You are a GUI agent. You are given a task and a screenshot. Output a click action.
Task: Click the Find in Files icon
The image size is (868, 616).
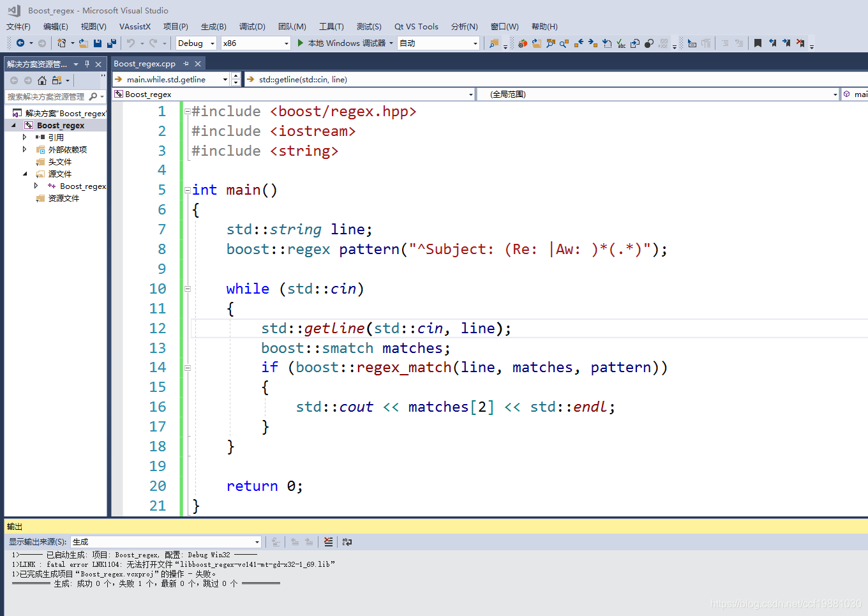(494, 43)
